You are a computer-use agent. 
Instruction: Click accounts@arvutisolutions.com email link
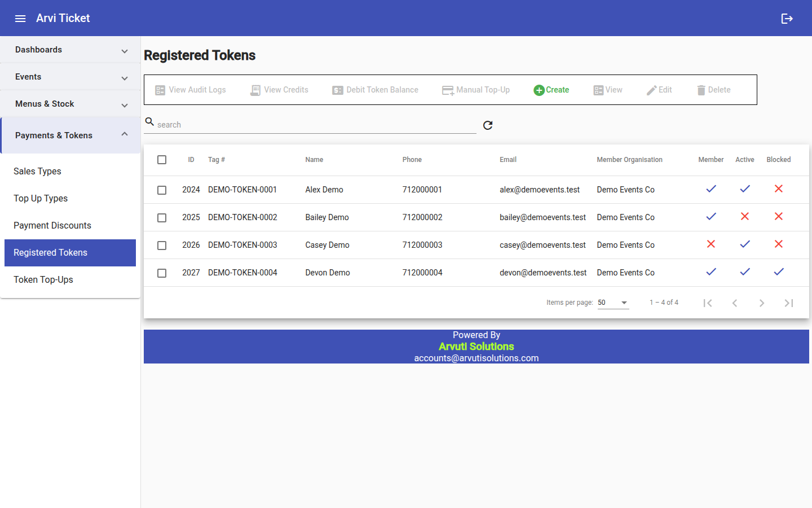[476, 358]
